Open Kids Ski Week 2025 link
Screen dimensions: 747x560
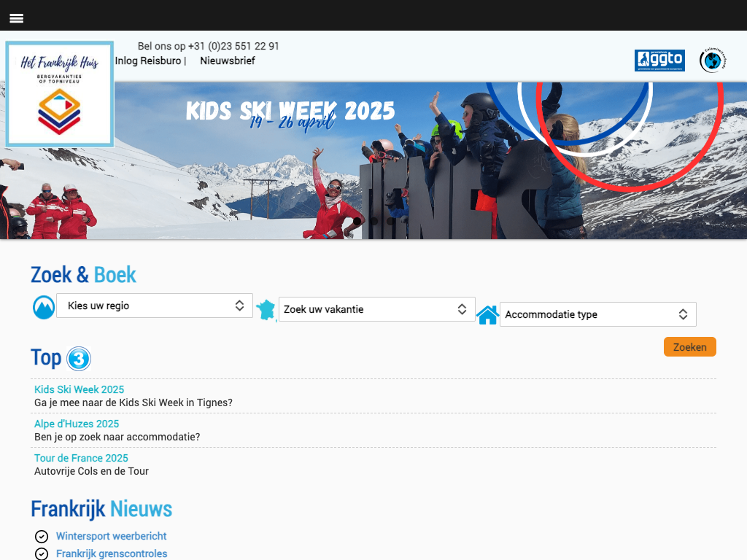[79, 389]
